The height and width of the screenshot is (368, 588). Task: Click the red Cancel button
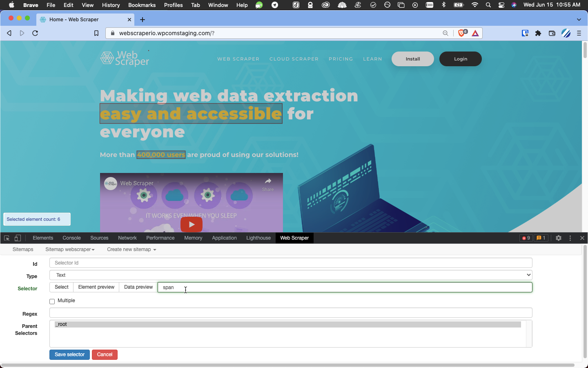click(105, 355)
